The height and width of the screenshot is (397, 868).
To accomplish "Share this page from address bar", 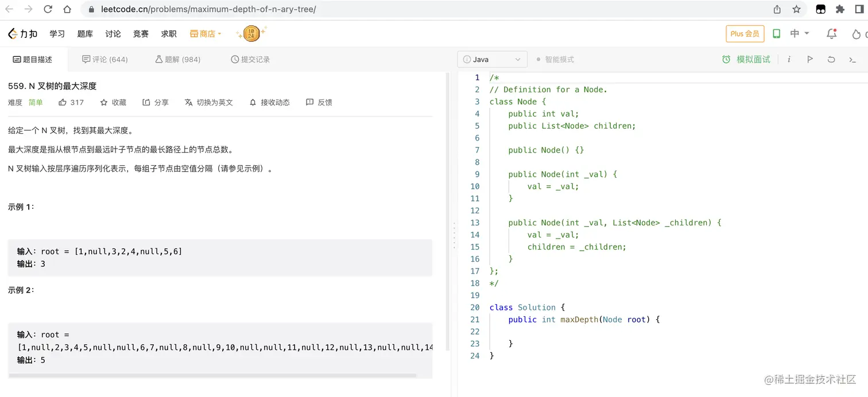I will click(x=777, y=9).
